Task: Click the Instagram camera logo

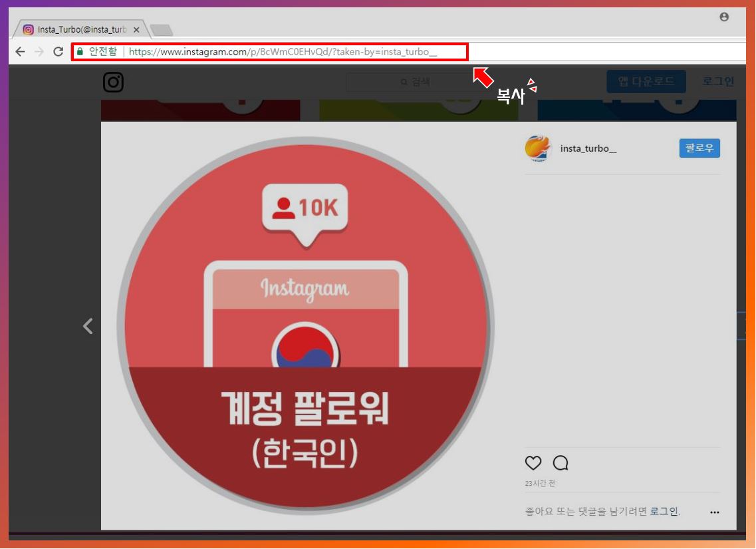Action: pos(113,82)
